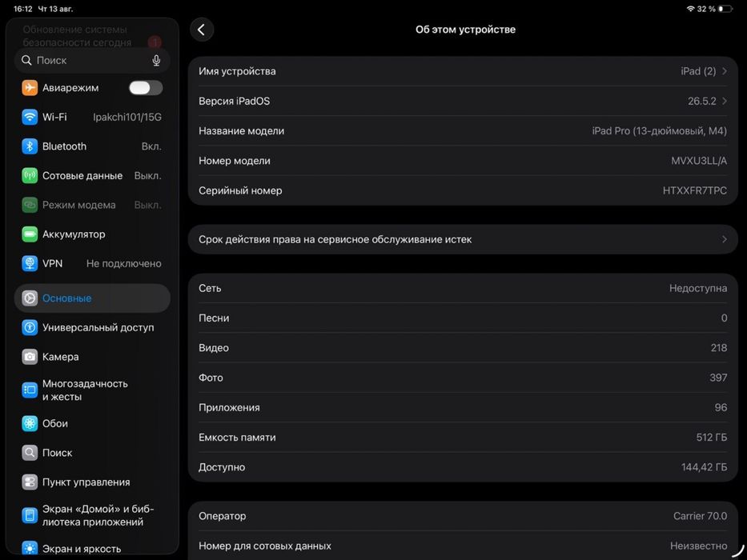Tap the back arrow button
Image resolution: width=747 pixels, height=560 pixels.
[202, 30]
